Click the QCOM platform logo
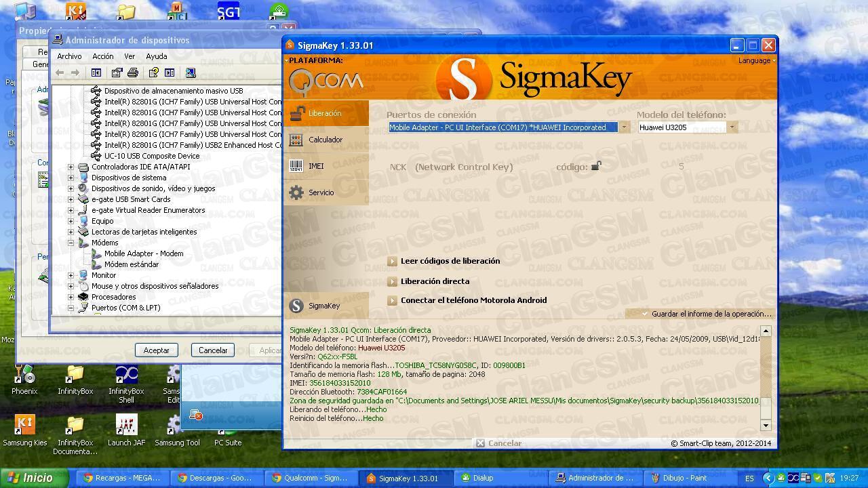868x488 pixels. coord(325,82)
